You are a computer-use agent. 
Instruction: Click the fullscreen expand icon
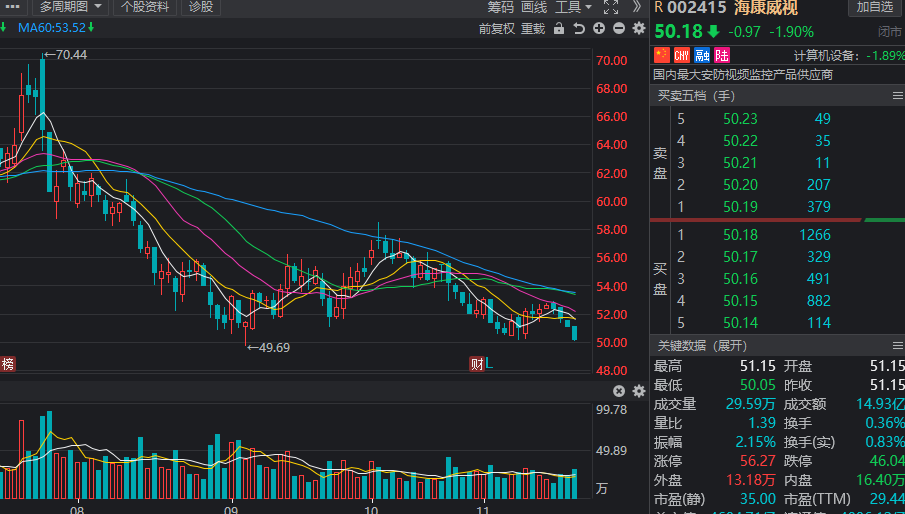[611, 7]
